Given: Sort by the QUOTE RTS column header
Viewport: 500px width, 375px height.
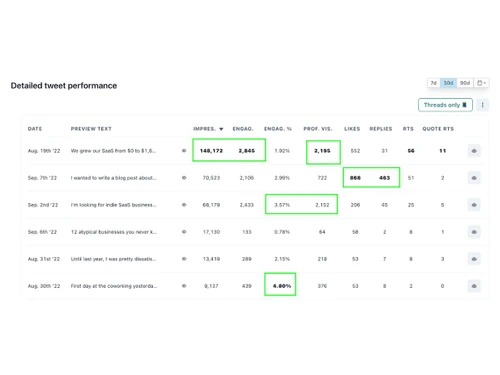Looking at the screenshot, I should pyautogui.click(x=438, y=129).
